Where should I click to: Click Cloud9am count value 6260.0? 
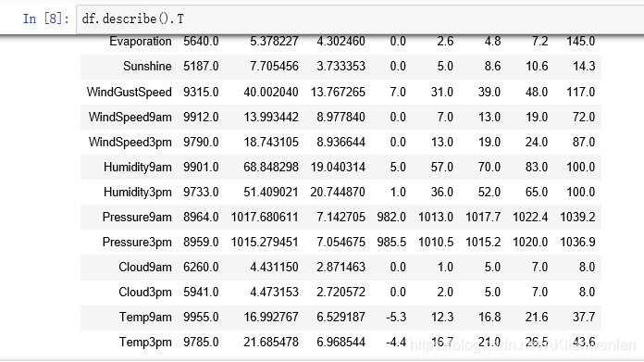click(x=201, y=267)
